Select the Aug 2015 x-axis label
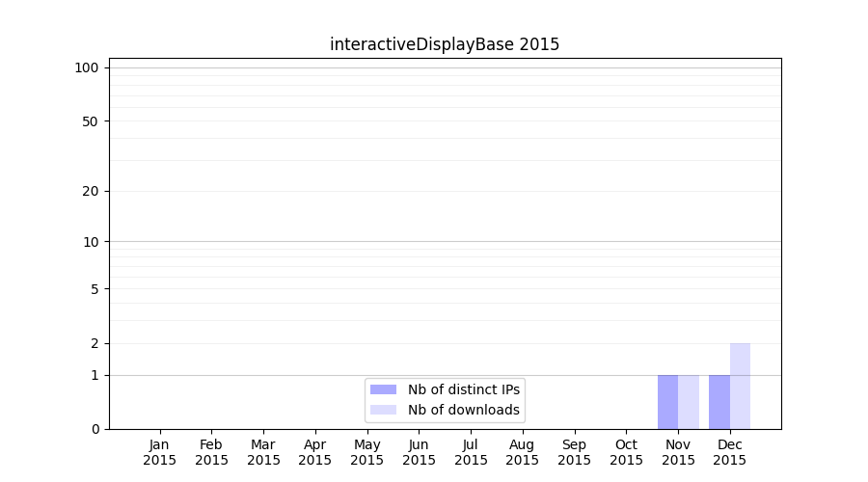The image size is (868, 482). point(523,452)
